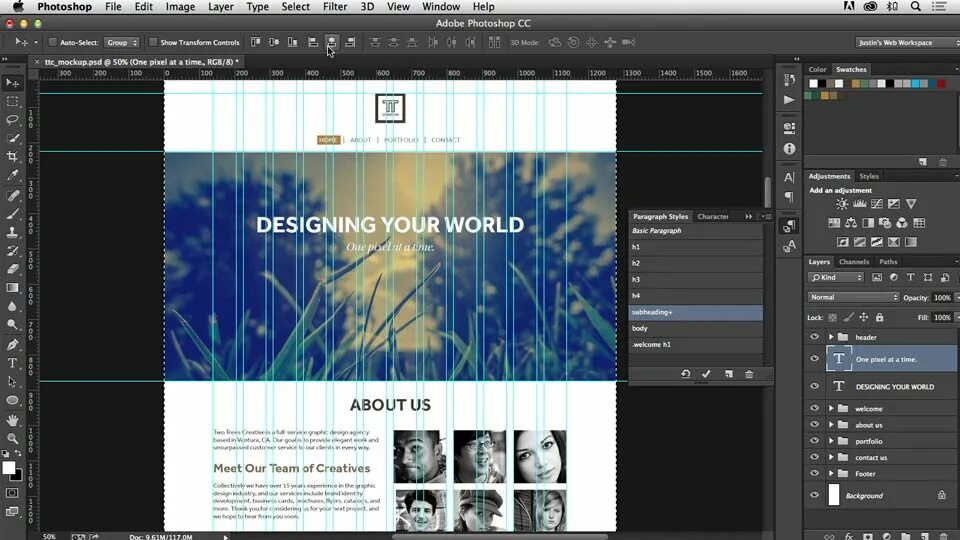The height and width of the screenshot is (540, 960).
Task: Select the Lasso tool
Action: tap(12, 120)
